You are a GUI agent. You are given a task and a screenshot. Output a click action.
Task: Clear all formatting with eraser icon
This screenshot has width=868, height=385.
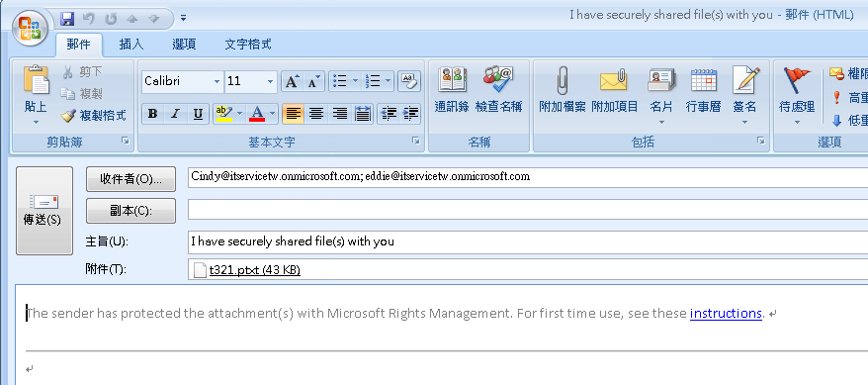[x=409, y=82]
